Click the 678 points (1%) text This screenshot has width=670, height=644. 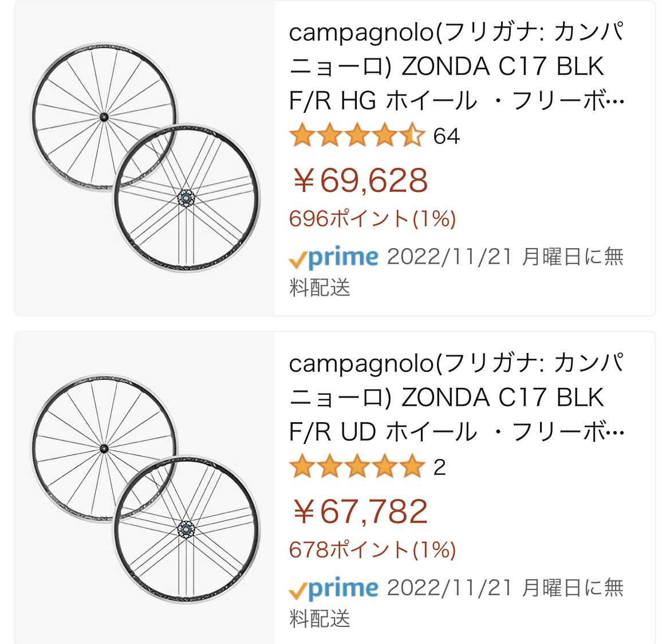click(x=372, y=550)
